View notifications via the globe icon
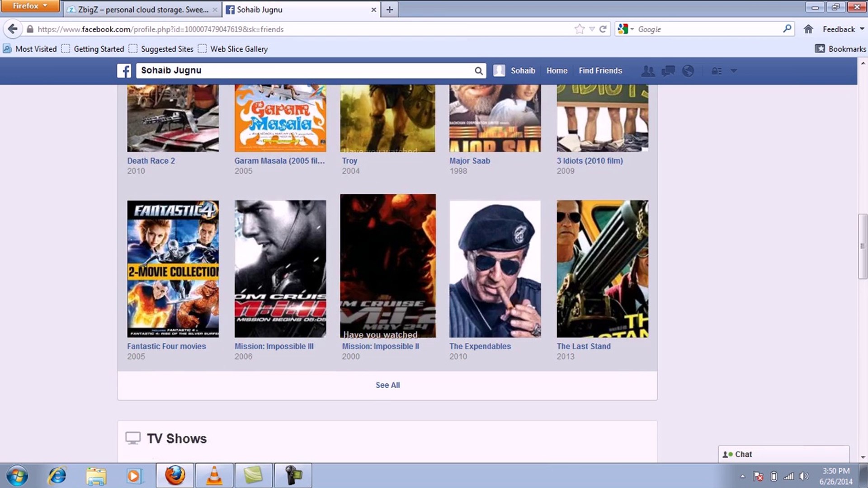 coord(688,71)
